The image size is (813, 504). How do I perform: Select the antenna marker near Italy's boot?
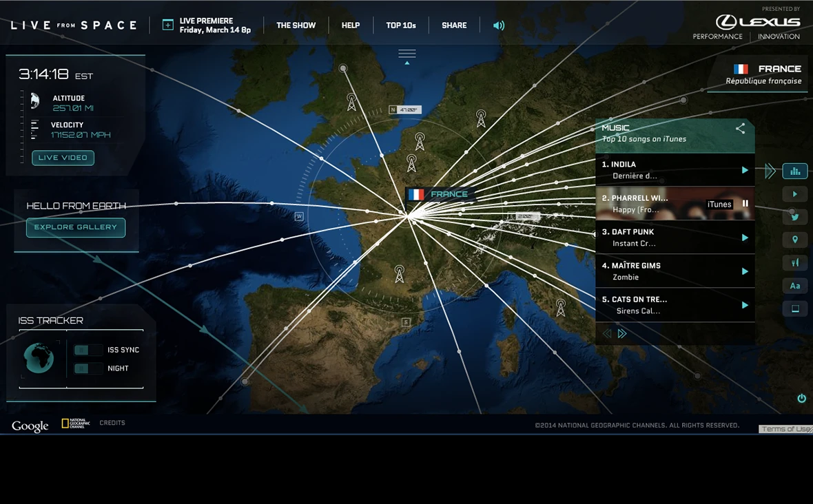(561, 307)
